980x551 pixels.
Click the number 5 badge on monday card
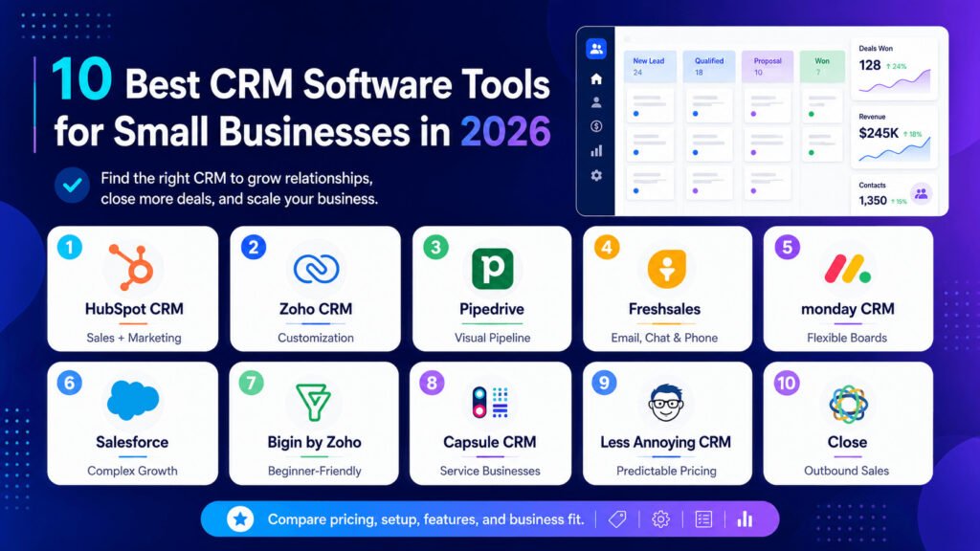pyautogui.click(x=787, y=248)
